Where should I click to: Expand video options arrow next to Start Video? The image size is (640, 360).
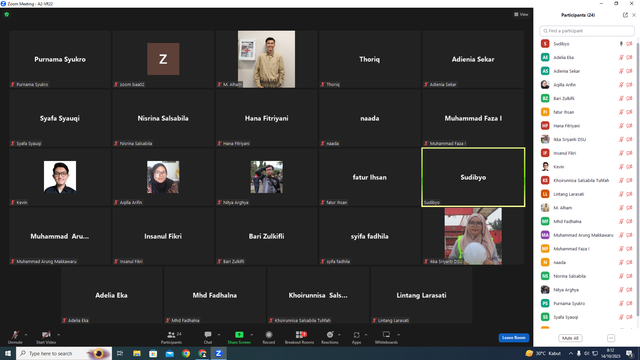click(58, 335)
